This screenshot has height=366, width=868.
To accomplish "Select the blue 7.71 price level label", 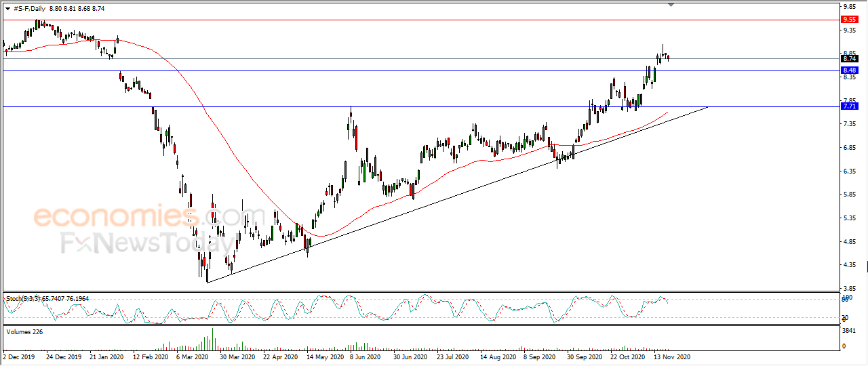I will 850,106.
